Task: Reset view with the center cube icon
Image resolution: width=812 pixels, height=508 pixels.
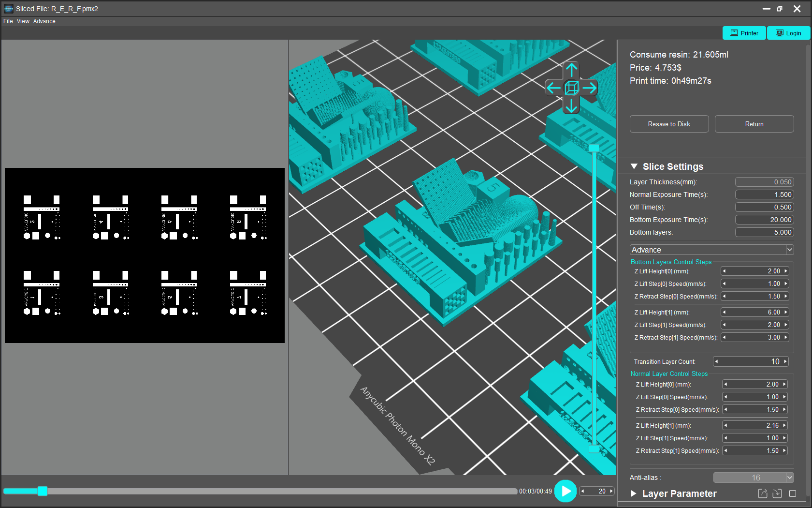Action: click(572, 88)
